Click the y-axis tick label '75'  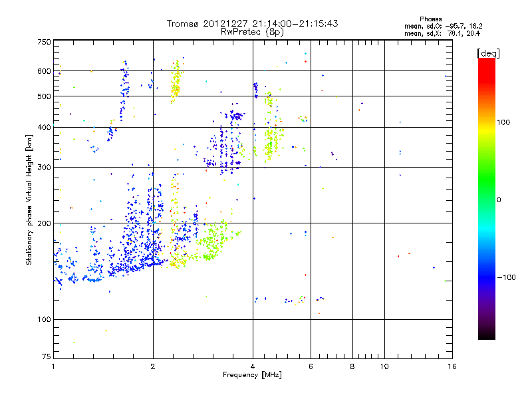47,356
